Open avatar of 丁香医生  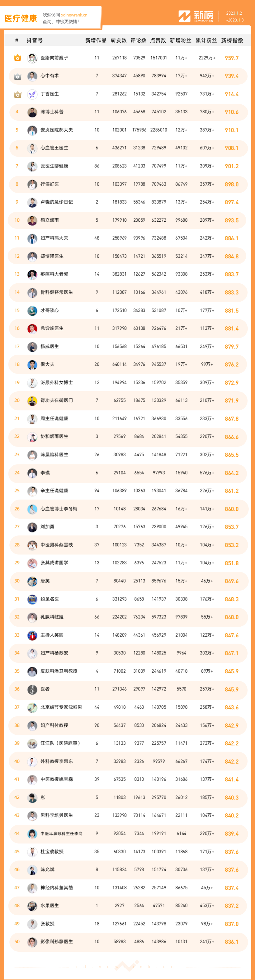click(x=32, y=94)
